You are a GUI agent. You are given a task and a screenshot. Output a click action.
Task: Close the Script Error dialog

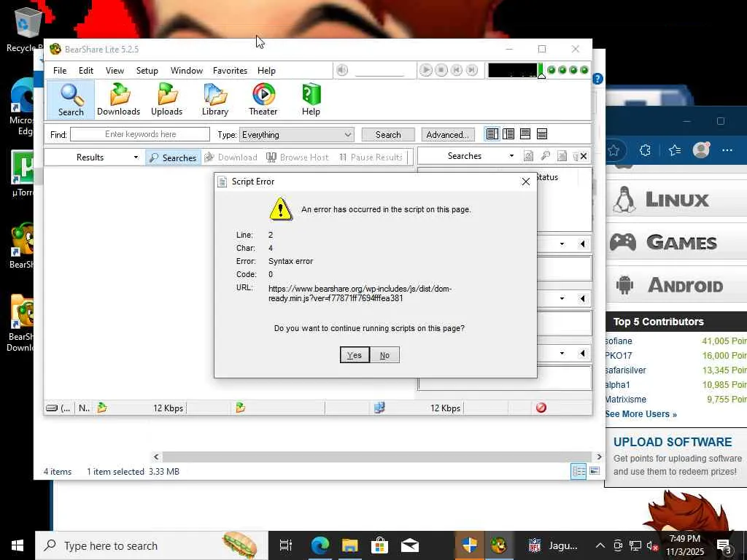click(x=525, y=182)
